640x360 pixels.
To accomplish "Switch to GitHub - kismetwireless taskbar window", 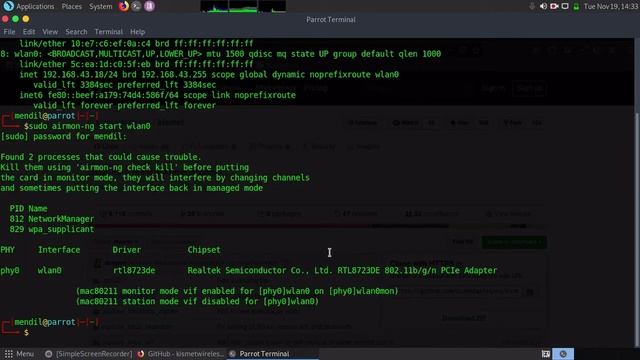I will click(x=181, y=354).
